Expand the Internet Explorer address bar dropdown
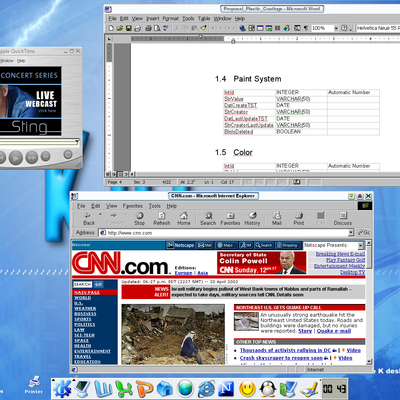The height and width of the screenshot is (400, 400). (x=351, y=233)
